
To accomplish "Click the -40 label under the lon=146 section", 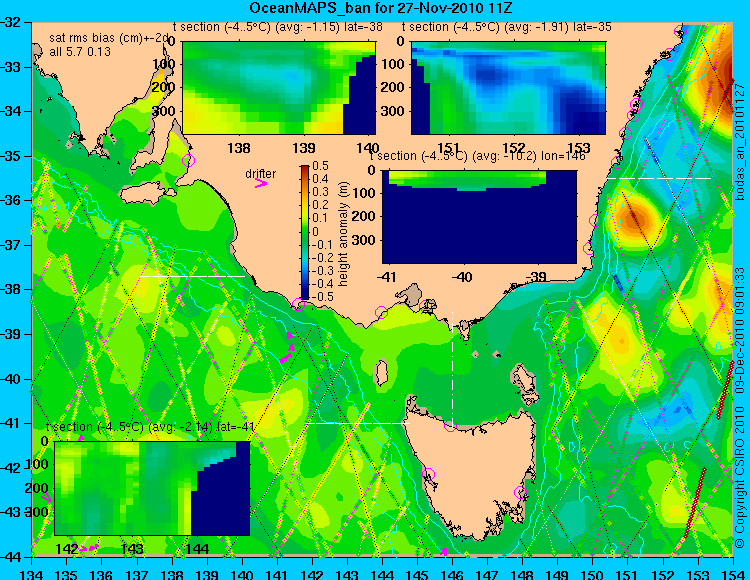I will coord(462,277).
